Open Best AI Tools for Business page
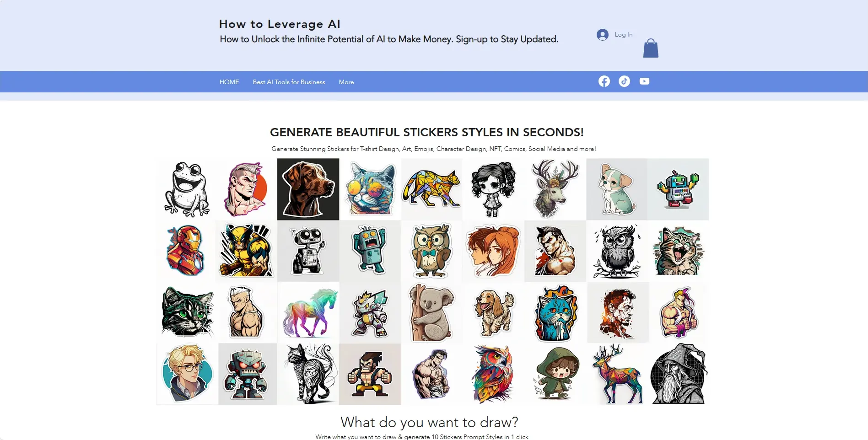 coord(289,82)
